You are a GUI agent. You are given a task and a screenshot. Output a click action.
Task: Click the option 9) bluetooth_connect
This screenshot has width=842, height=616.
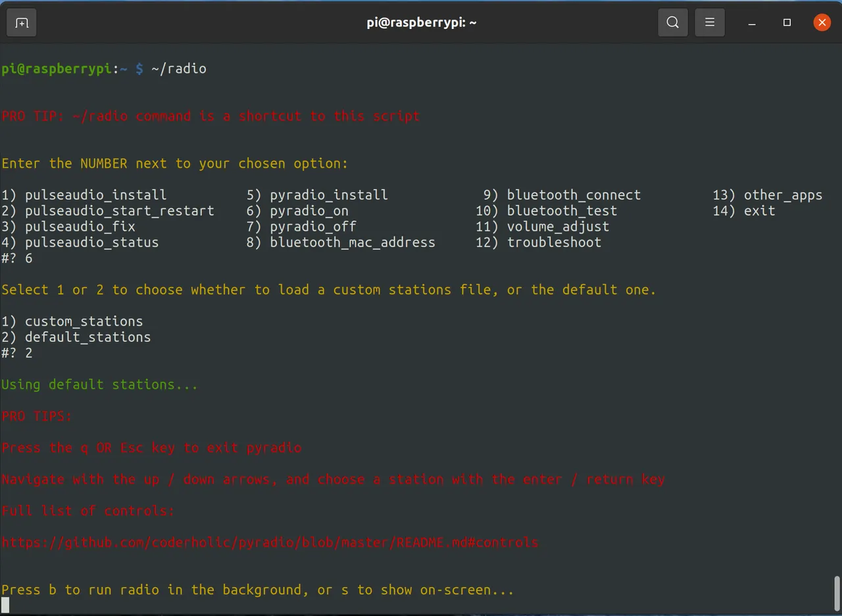[562, 195]
